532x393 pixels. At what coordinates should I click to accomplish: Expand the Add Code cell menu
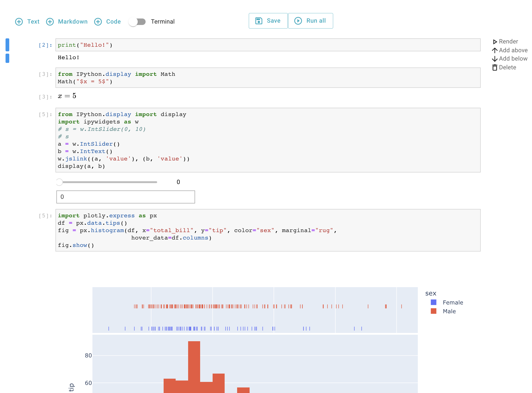click(x=108, y=21)
